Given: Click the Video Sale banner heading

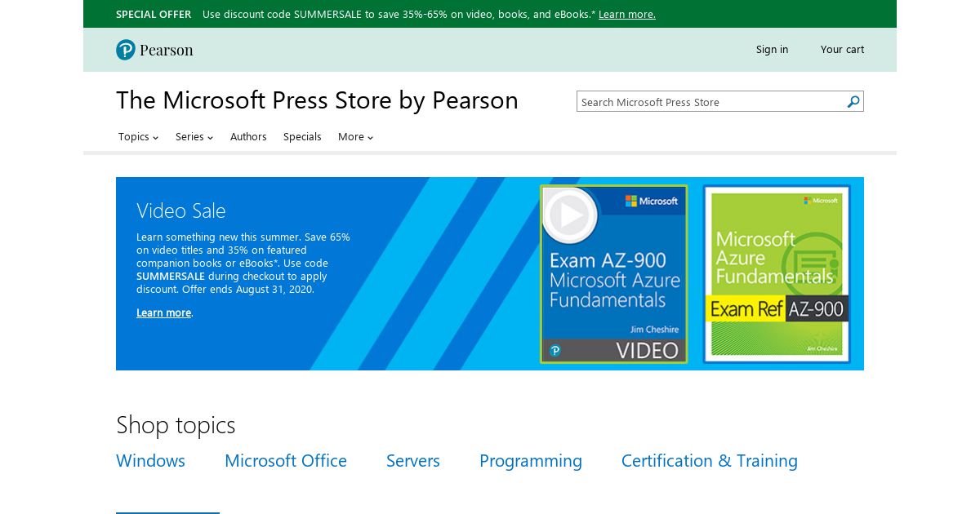Looking at the screenshot, I should click(181, 210).
